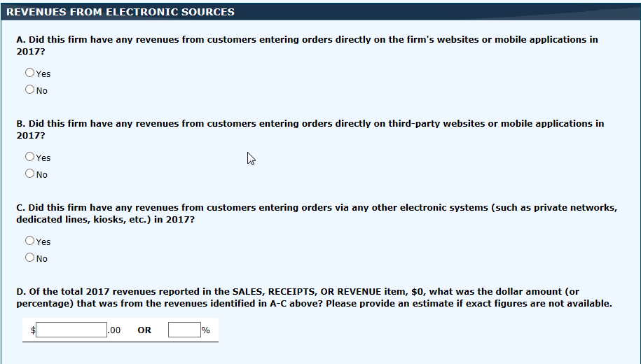Focus the percentage input field

184,330
